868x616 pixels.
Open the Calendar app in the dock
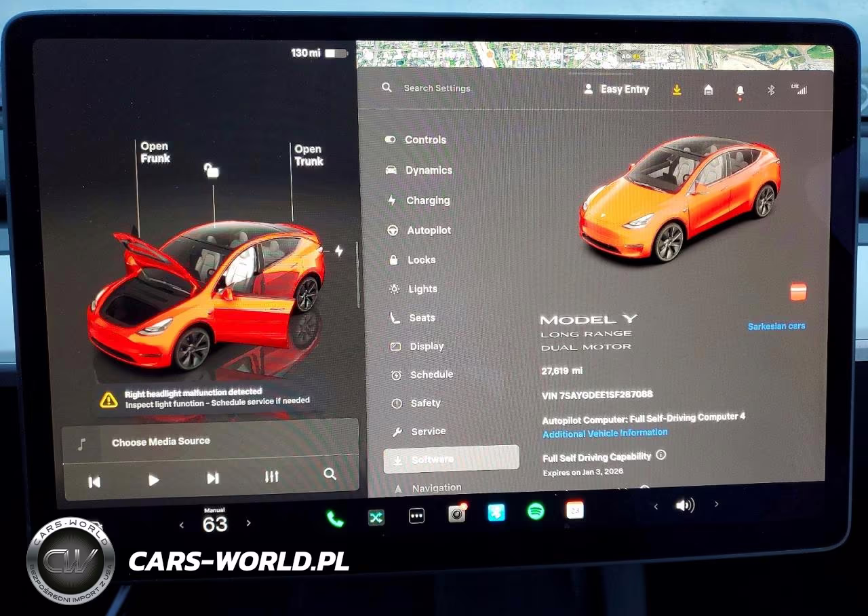575,509
